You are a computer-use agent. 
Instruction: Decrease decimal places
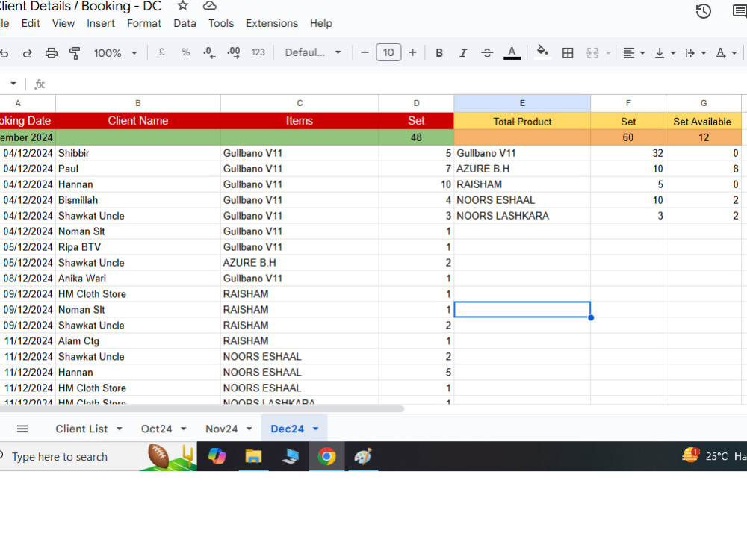[x=209, y=52]
